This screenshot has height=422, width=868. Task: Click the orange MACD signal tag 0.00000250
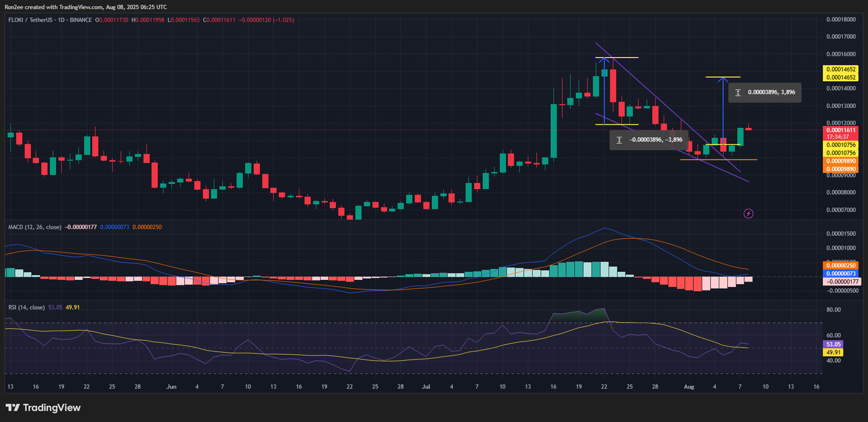point(840,265)
